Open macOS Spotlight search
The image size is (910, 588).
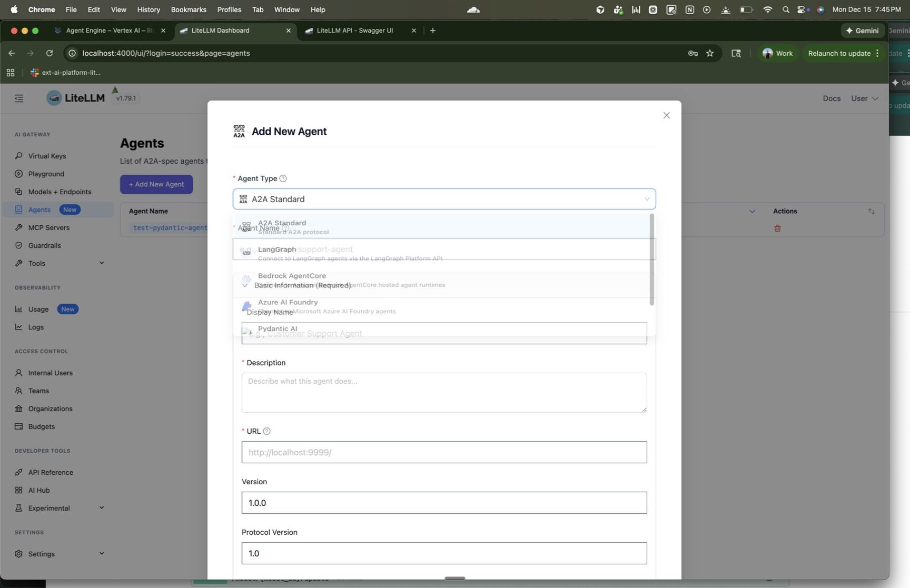(786, 9)
